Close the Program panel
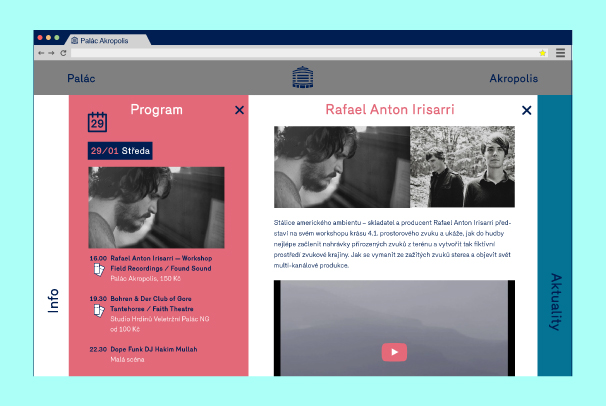 239,110
